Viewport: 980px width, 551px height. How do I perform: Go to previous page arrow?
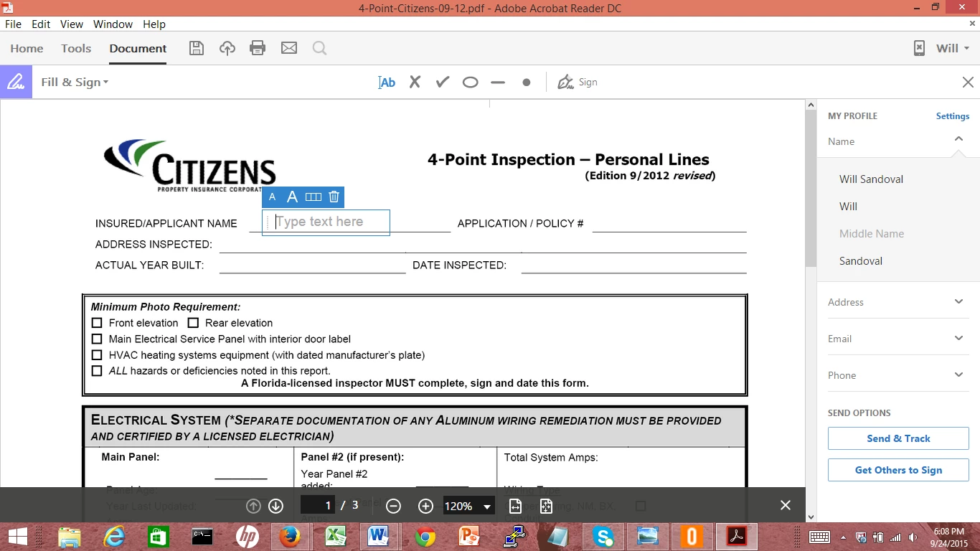pos(253,506)
